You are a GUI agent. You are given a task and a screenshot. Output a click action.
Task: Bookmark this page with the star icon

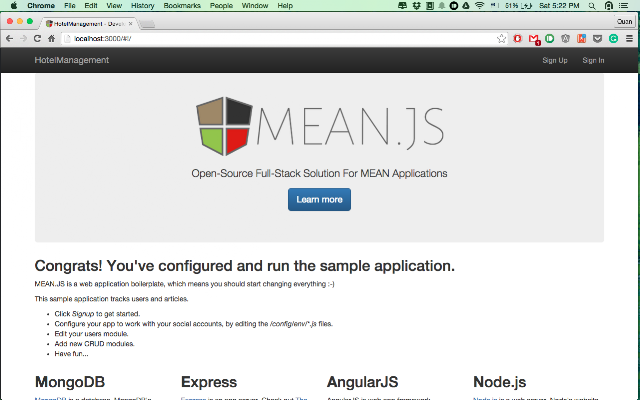[x=501, y=39]
